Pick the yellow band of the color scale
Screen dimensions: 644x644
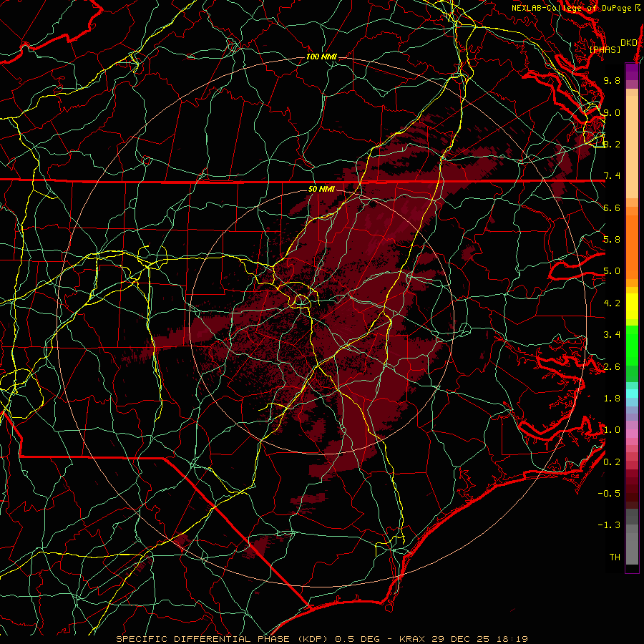coord(632,306)
